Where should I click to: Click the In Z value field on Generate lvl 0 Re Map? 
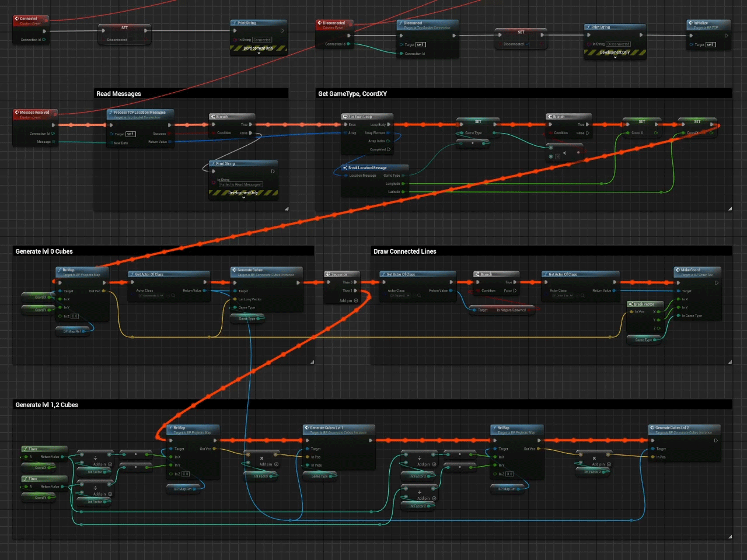coord(75,316)
